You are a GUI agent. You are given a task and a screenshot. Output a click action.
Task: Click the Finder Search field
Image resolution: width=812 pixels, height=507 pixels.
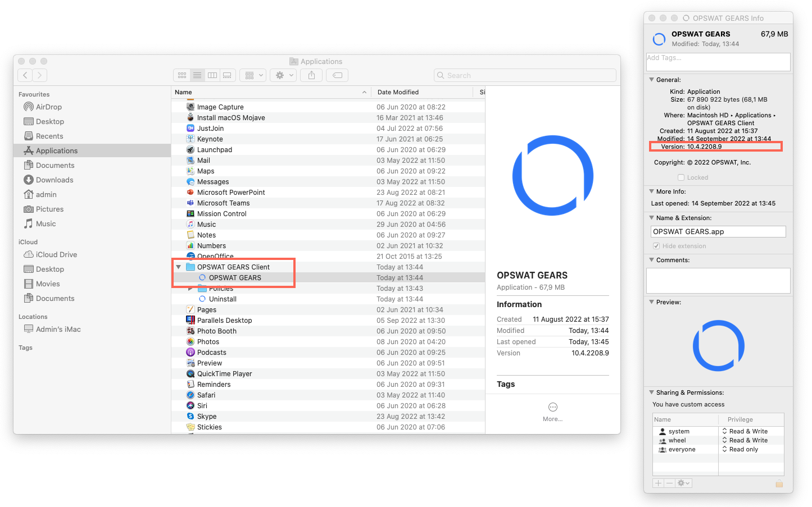[525, 75]
